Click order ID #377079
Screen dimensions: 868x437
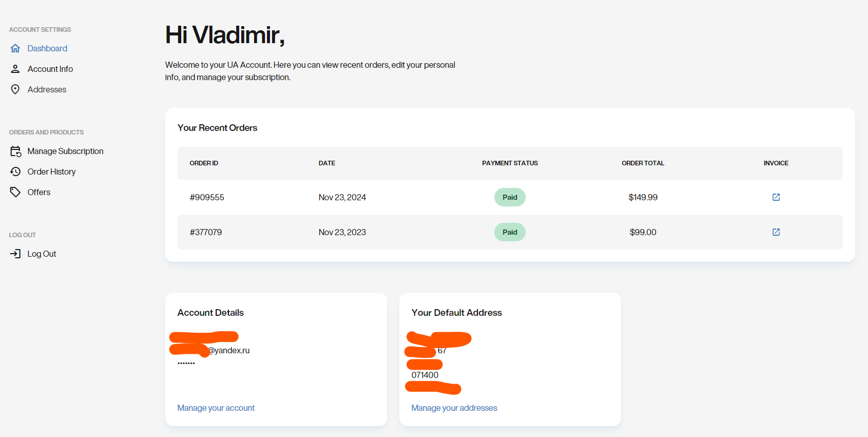point(206,232)
